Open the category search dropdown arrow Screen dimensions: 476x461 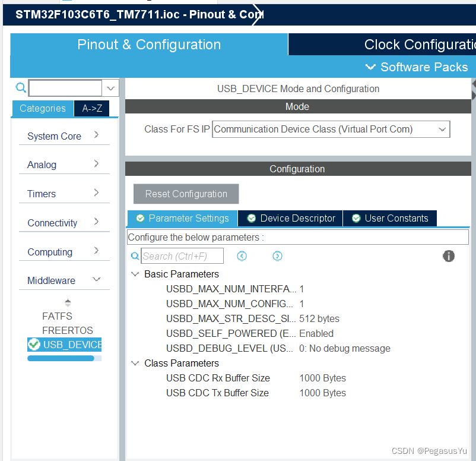110,88
